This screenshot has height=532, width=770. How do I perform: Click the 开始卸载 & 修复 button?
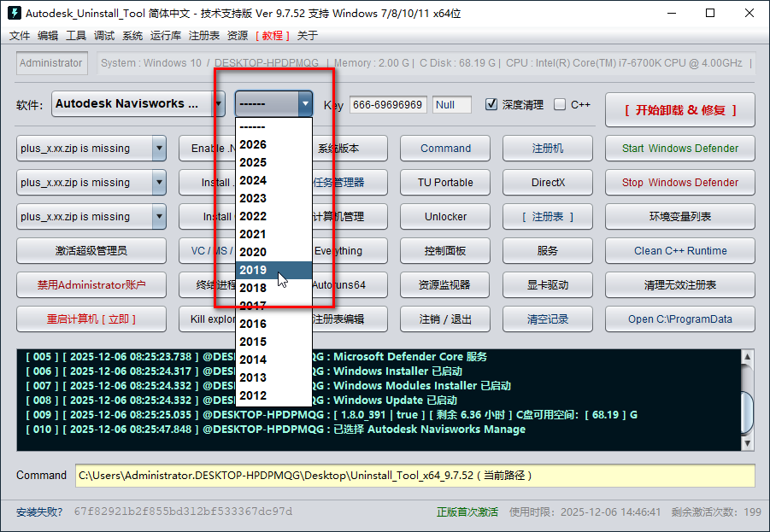680,110
